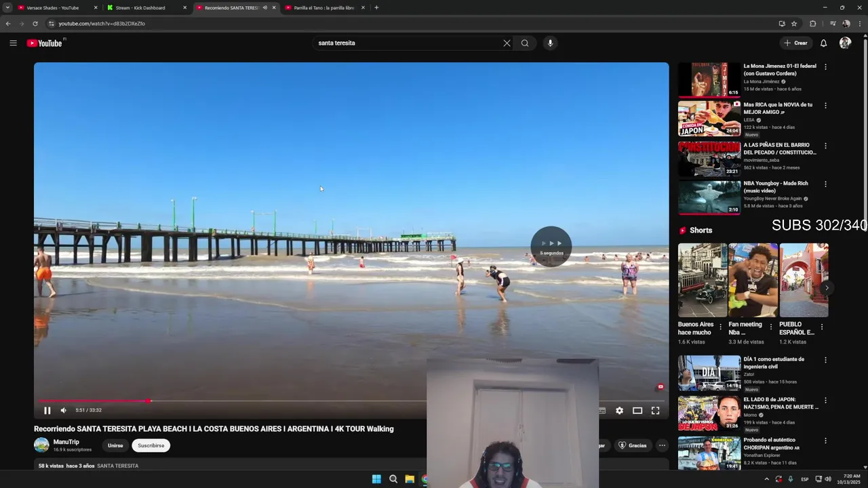Start voice search with the microphone icon
This screenshot has height=488, width=868.
550,43
